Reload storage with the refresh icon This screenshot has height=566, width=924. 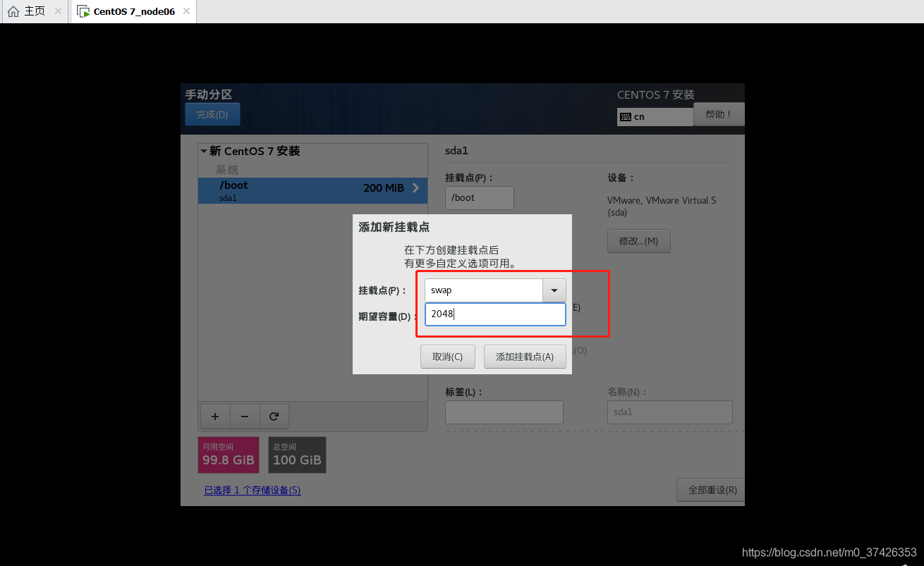pos(274,417)
